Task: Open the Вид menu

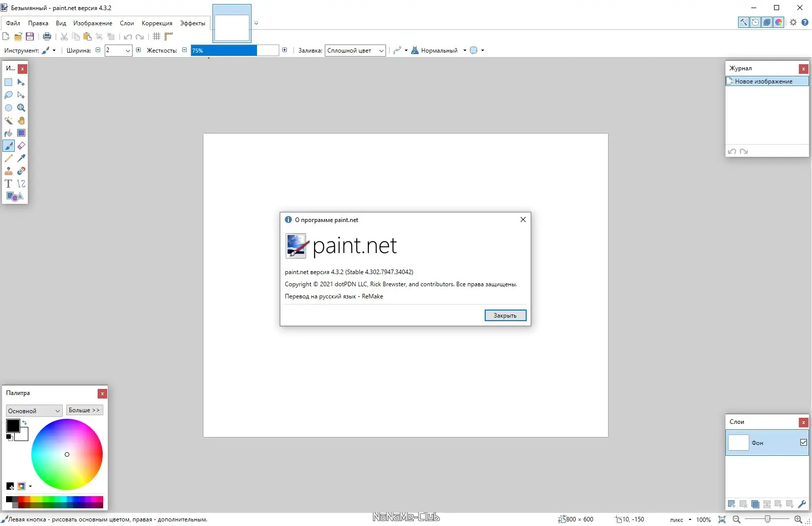Action: (61, 23)
